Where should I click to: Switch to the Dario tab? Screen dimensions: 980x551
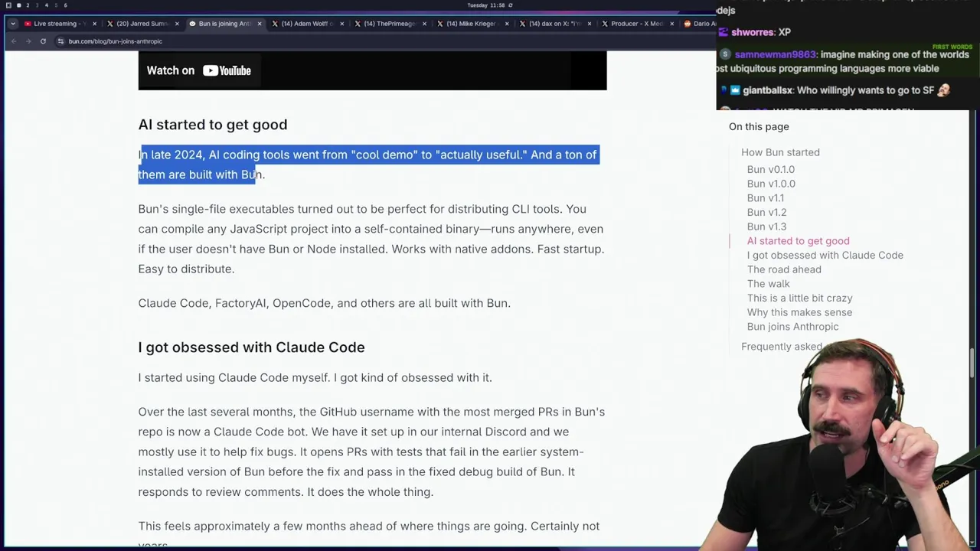699,24
